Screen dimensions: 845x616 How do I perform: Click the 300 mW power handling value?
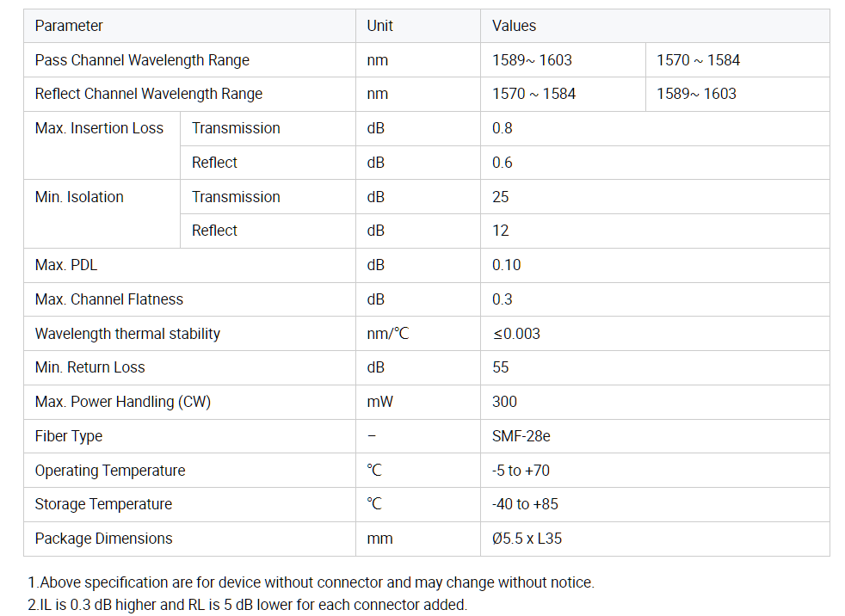pos(504,402)
